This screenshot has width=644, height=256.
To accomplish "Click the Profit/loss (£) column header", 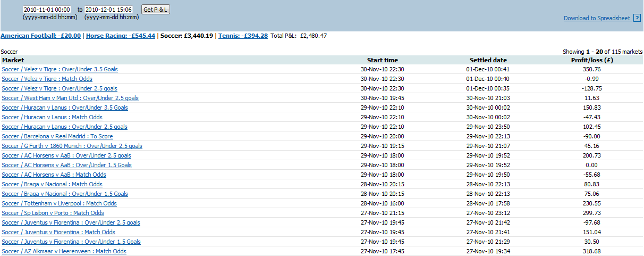I will coord(592,60).
